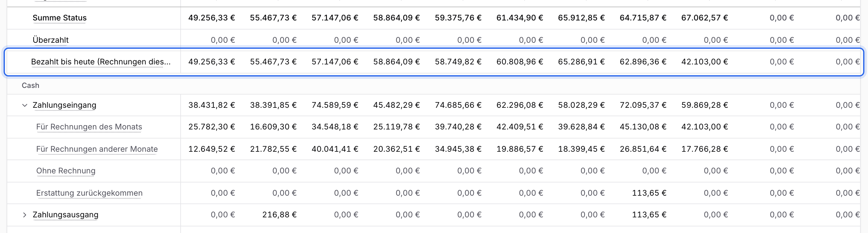Image resolution: width=868 pixels, height=233 pixels.
Task: Click cell 17.766,28 € in anderer Monate row
Action: (x=705, y=149)
